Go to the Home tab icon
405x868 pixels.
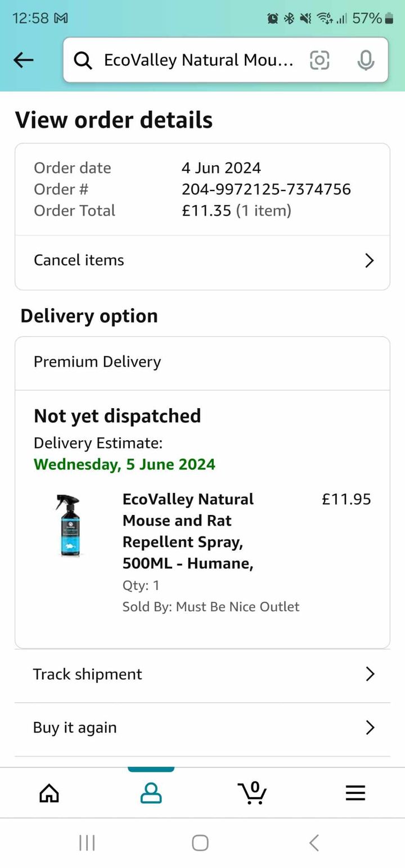tap(49, 793)
